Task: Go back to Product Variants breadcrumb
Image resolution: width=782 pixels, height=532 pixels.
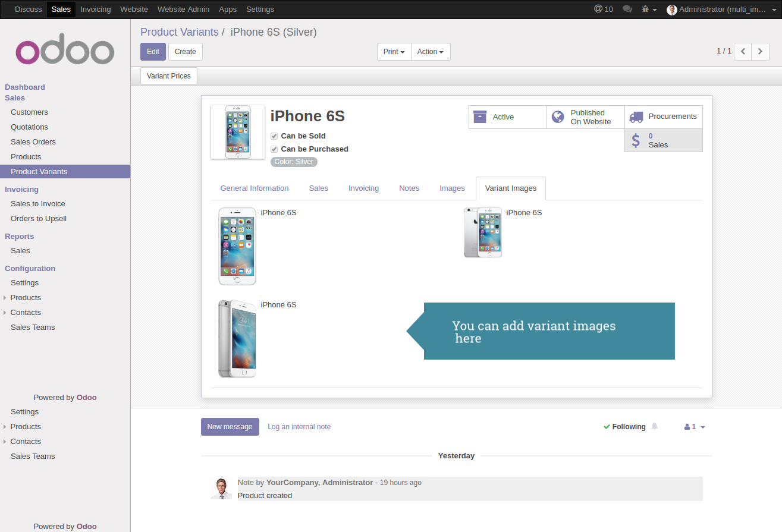Action: 180,32
